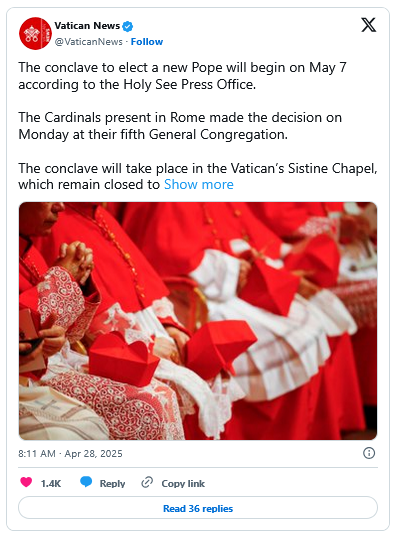Click the Copy link label text
394x537 pixels.
pos(183,484)
